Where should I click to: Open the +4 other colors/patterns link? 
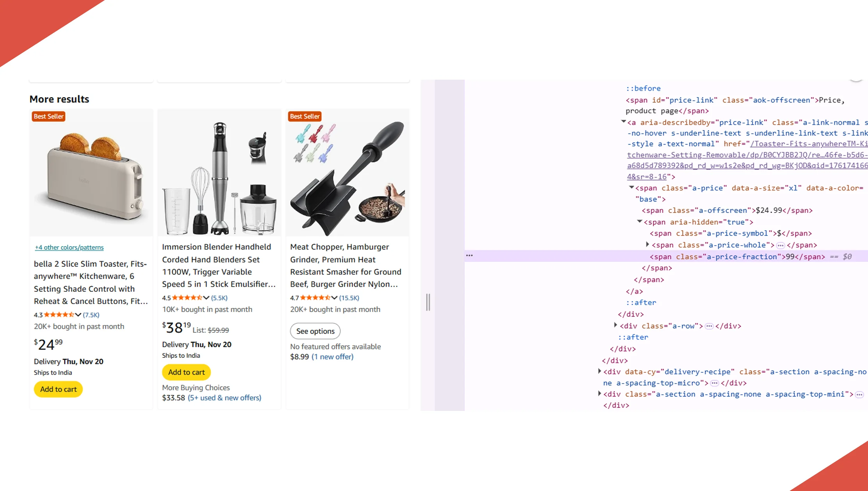[x=69, y=247]
